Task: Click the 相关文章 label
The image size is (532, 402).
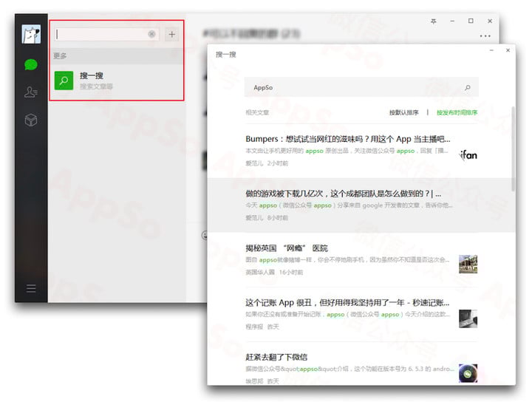Action: (x=257, y=112)
